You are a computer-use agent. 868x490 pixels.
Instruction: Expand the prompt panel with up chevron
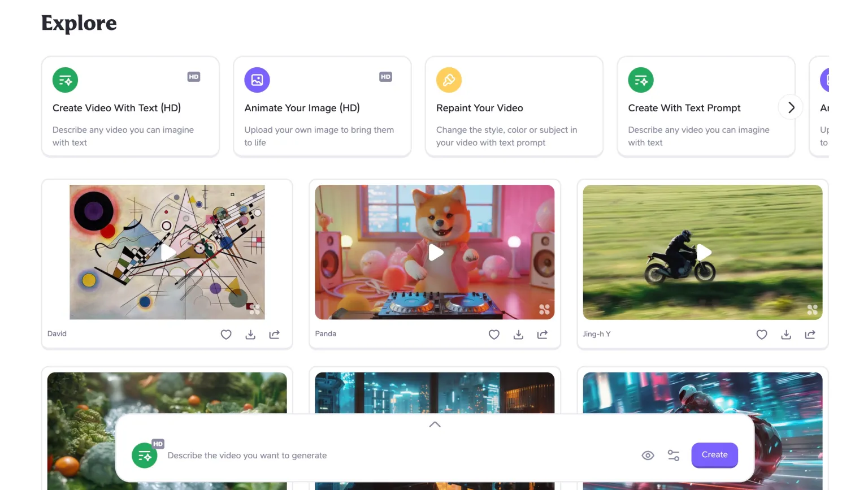pos(435,424)
